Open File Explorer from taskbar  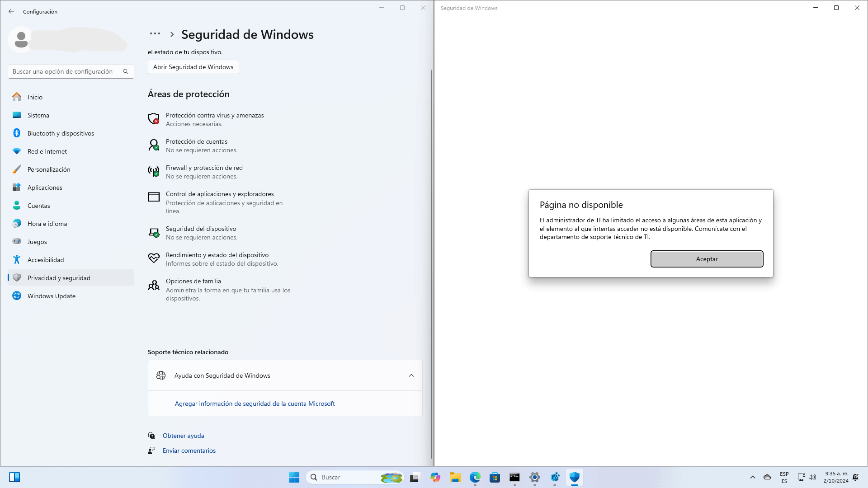point(455,477)
